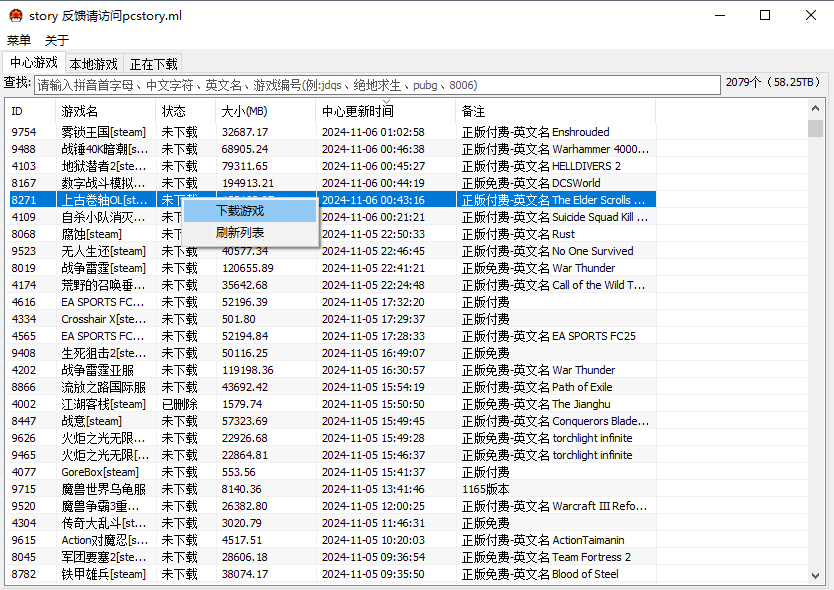This screenshot has width=834, height=590.
Task: Switch to the 中心游戏 tab
Action: point(34,62)
